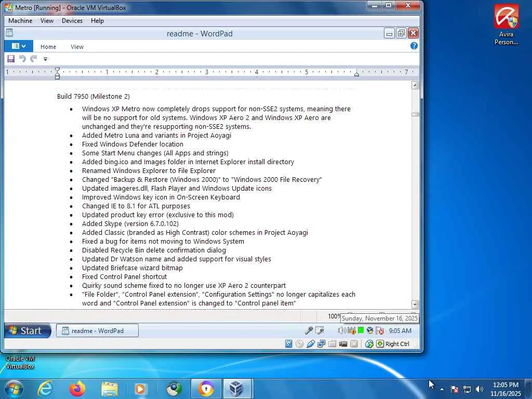Click the host network tray icon

[467, 389]
